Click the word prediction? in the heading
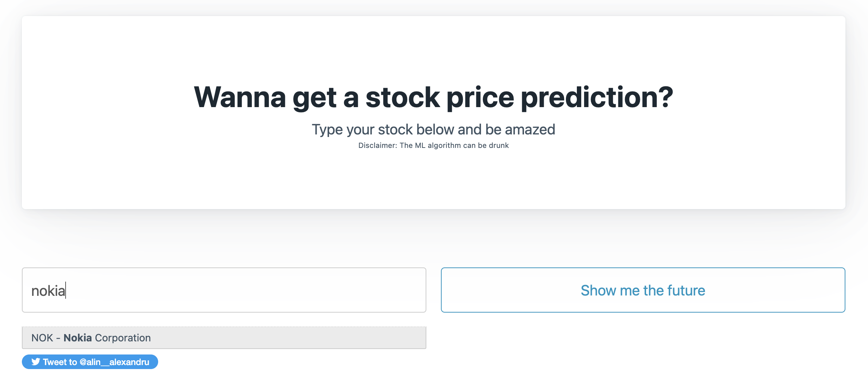 click(597, 98)
